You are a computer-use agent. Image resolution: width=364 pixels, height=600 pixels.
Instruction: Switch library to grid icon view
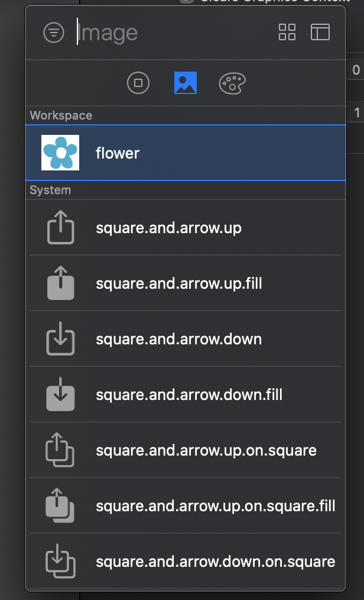click(287, 32)
